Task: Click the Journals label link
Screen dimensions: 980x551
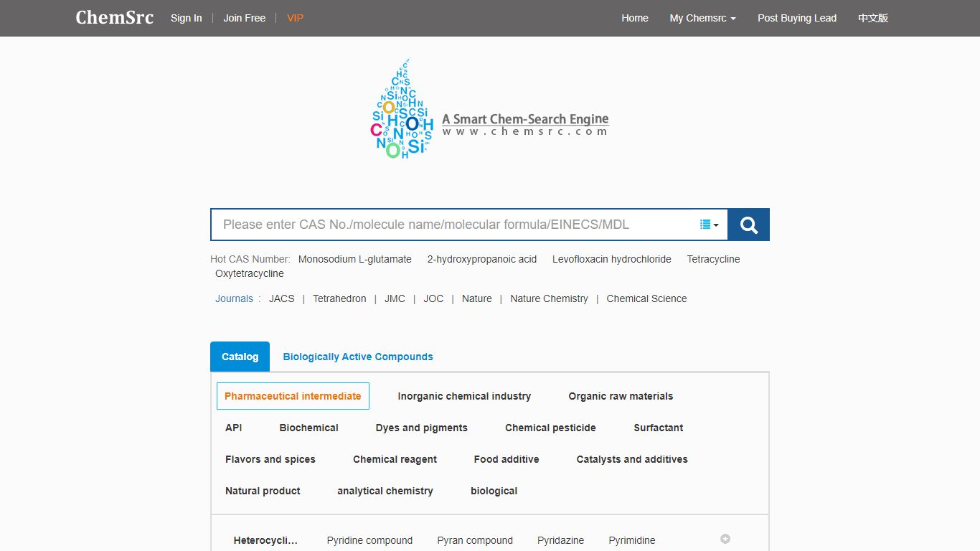Action: pos(234,298)
